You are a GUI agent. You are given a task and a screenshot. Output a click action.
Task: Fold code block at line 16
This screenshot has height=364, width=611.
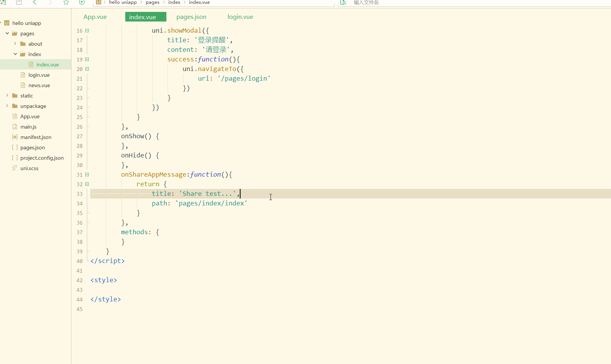[x=87, y=31]
